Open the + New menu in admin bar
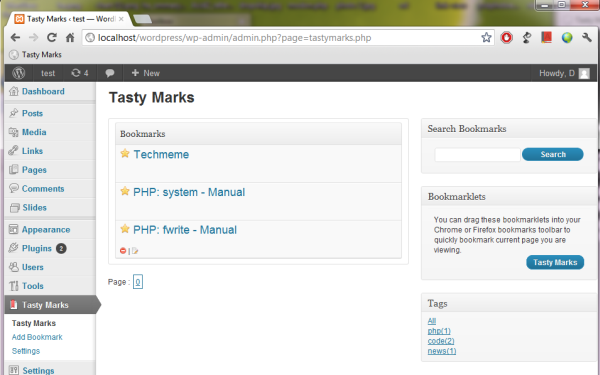The height and width of the screenshot is (375, 600). pos(146,73)
